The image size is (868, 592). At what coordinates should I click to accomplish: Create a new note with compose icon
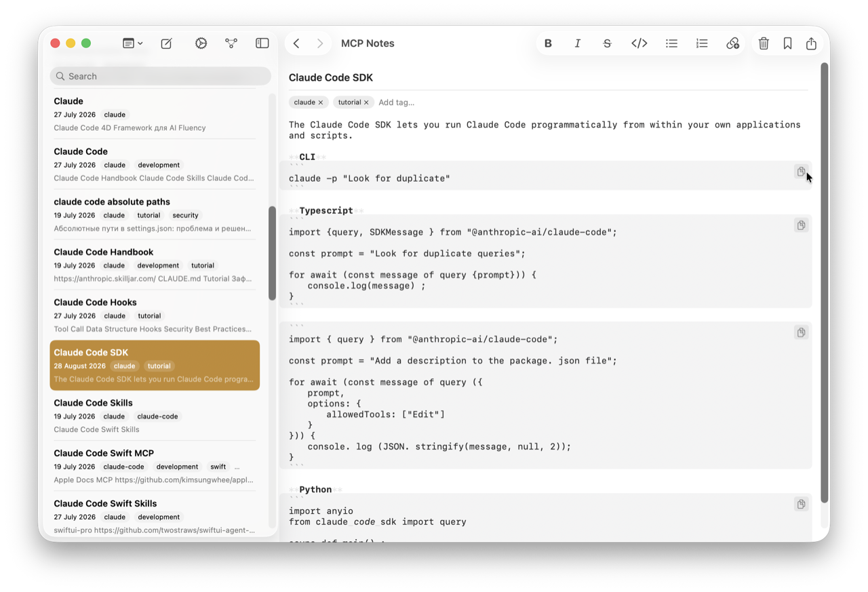[x=166, y=43]
